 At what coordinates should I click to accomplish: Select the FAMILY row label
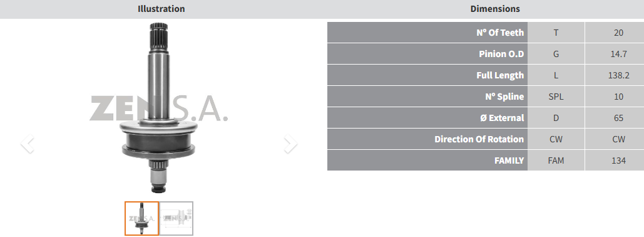tap(509, 161)
